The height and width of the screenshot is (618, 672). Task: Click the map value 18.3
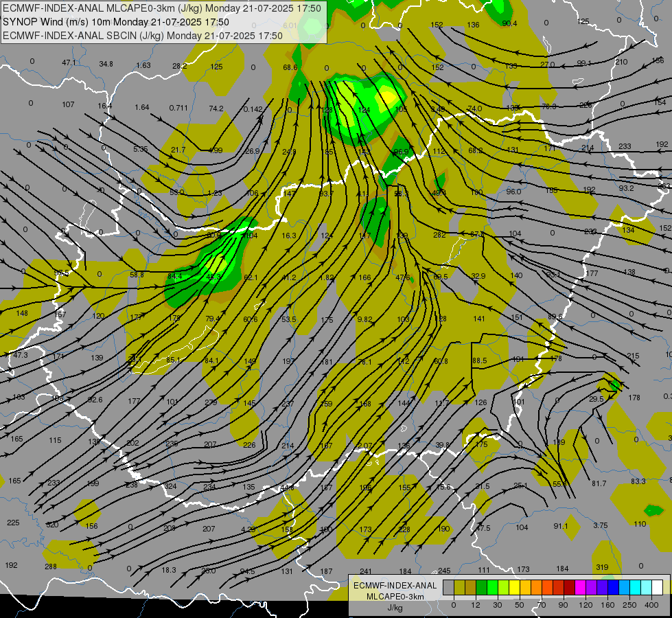169,570
